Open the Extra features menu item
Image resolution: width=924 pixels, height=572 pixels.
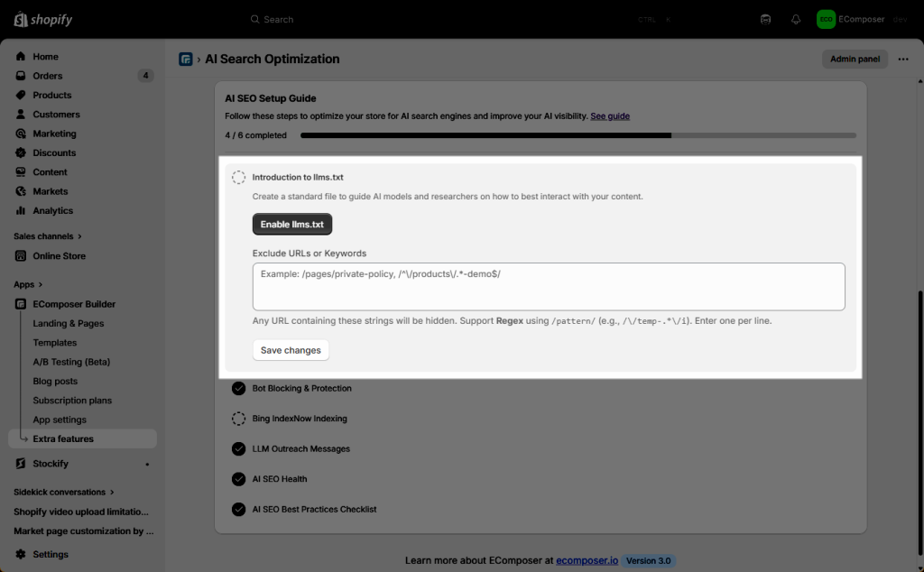point(63,438)
